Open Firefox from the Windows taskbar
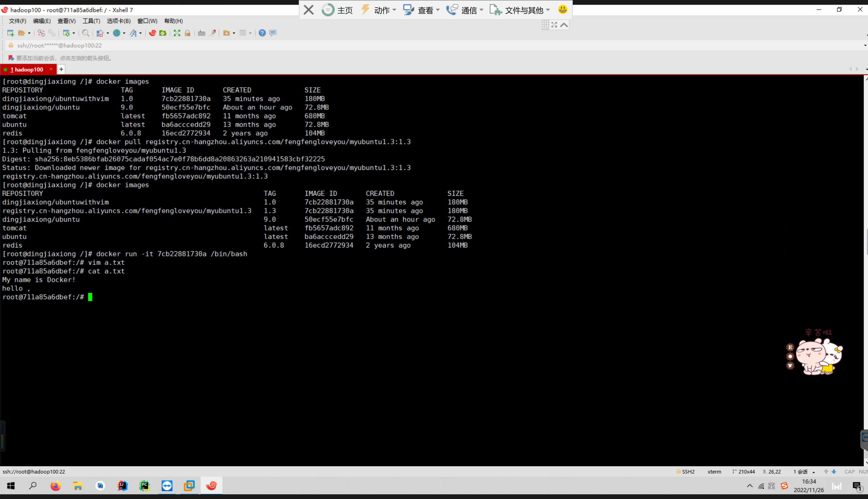The height and width of the screenshot is (499, 868). pos(56,486)
